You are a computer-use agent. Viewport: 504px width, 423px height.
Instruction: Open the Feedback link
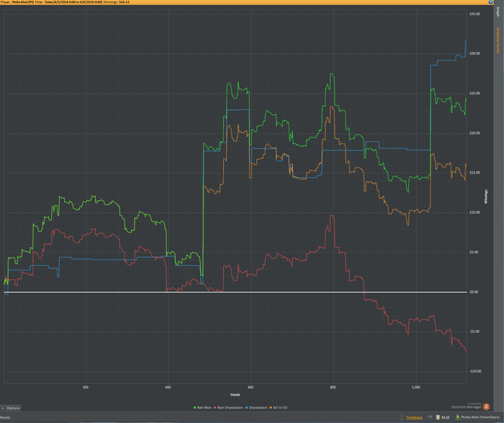pyautogui.click(x=414, y=417)
